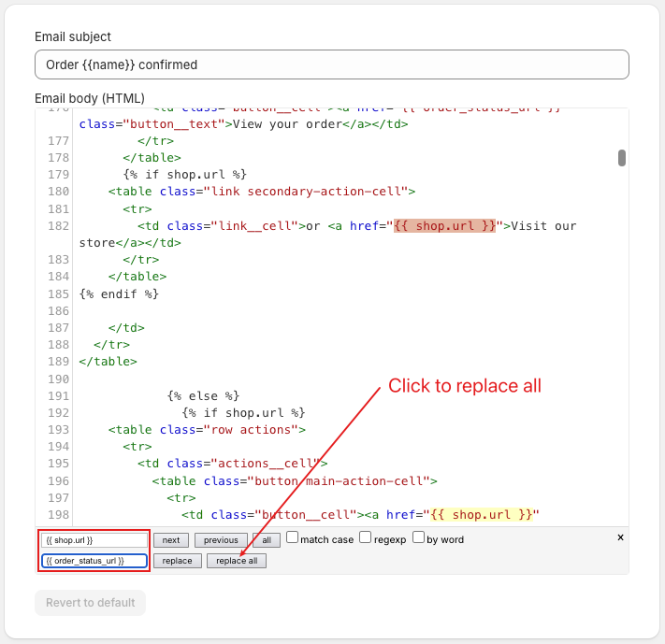Click the search field containing {{ shop.url }}
The image size is (665, 644).
(94, 540)
